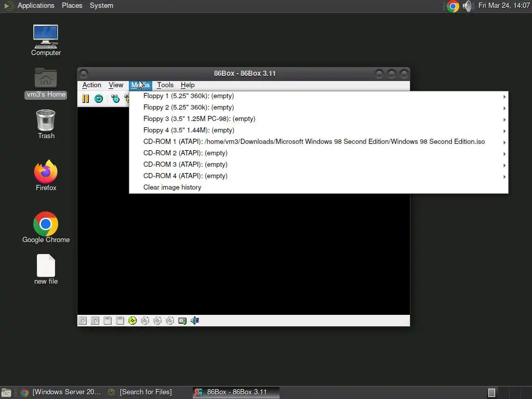532x399 pixels.
Task: Close the open Media menu
Action: coord(140,85)
